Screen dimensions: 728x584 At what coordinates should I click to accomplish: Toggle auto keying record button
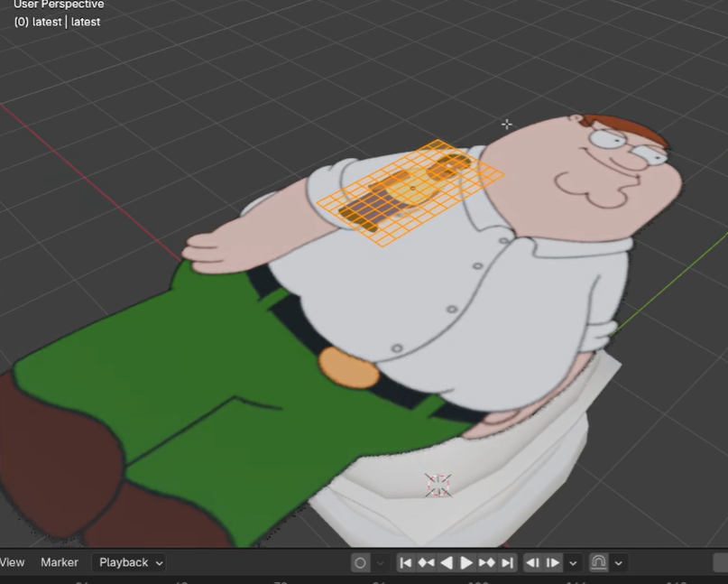point(360,563)
